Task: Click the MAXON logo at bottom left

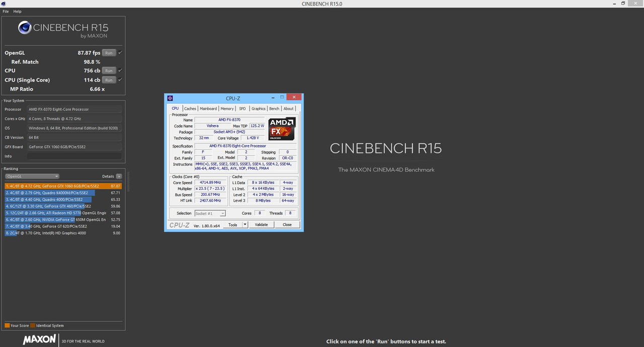Action: point(39,340)
